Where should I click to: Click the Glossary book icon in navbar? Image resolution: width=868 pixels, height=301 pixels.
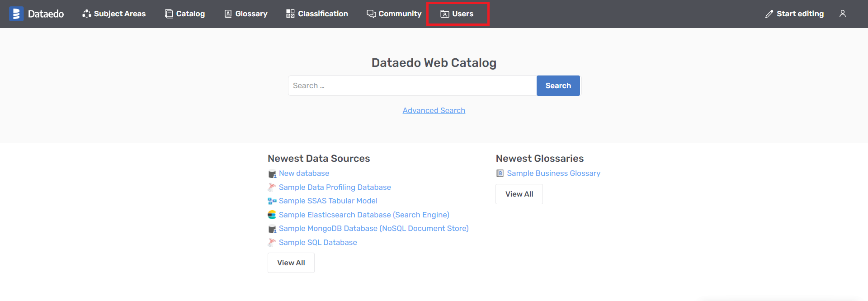[228, 14]
